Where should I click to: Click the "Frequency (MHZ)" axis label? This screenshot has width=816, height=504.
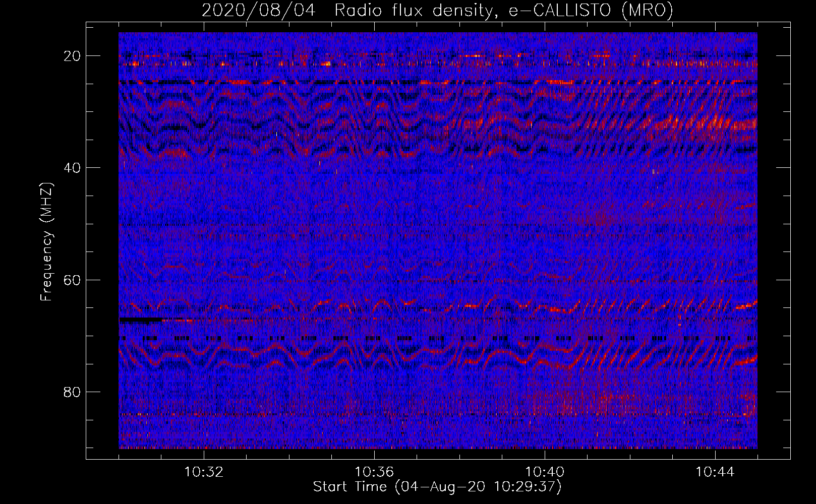tap(46, 242)
